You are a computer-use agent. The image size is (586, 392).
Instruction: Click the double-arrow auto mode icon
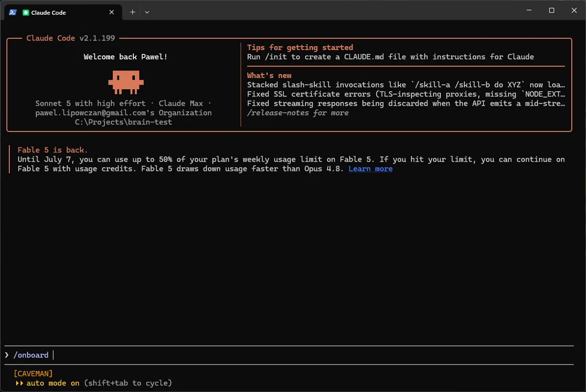[19, 383]
